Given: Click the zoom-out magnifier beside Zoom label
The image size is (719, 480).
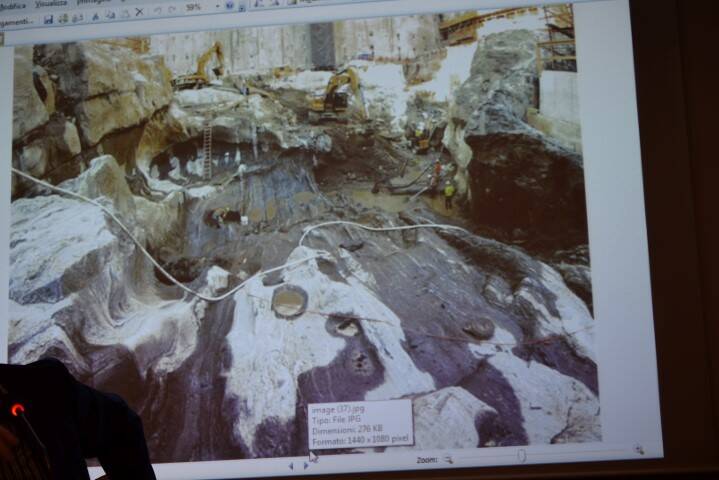Looking at the screenshot, I should [x=448, y=459].
